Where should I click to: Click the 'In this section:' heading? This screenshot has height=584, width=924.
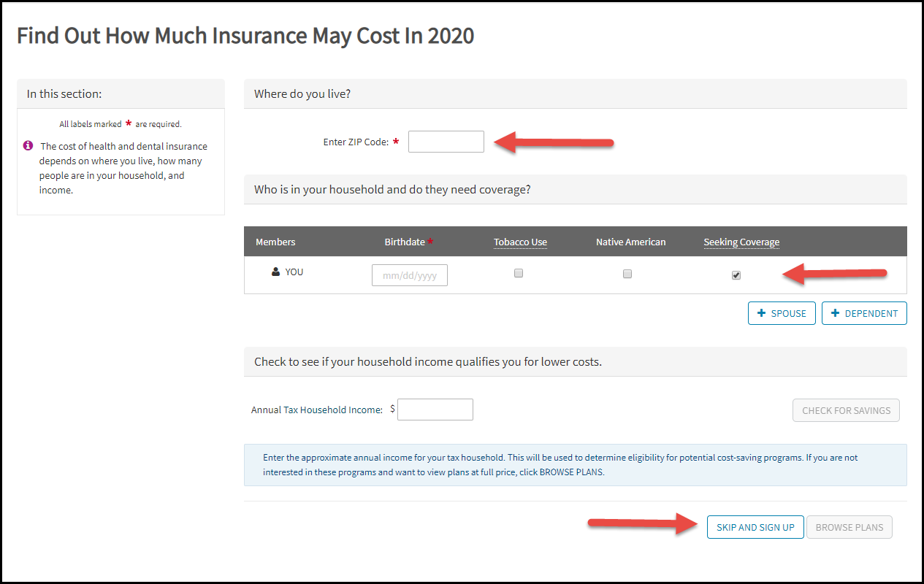[x=64, y=94]
